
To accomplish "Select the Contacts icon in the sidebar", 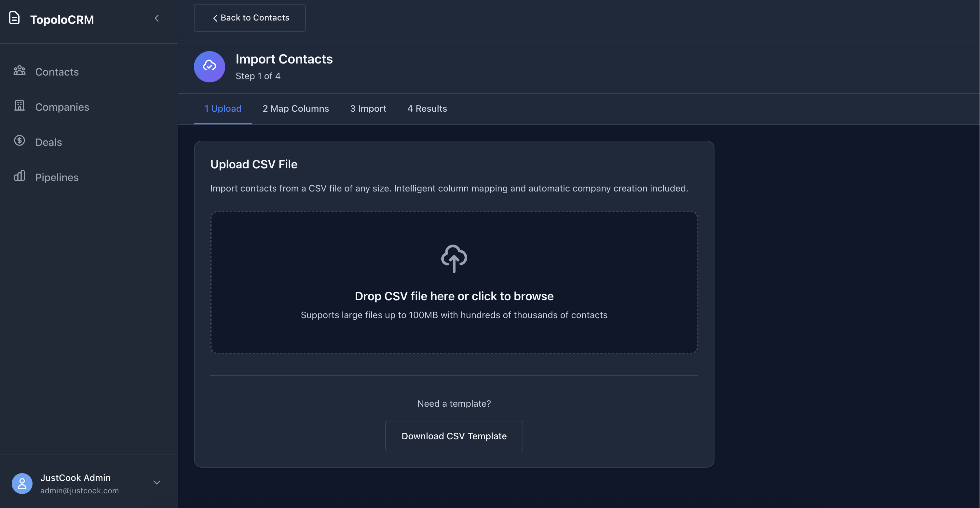I will coord(20,71).
